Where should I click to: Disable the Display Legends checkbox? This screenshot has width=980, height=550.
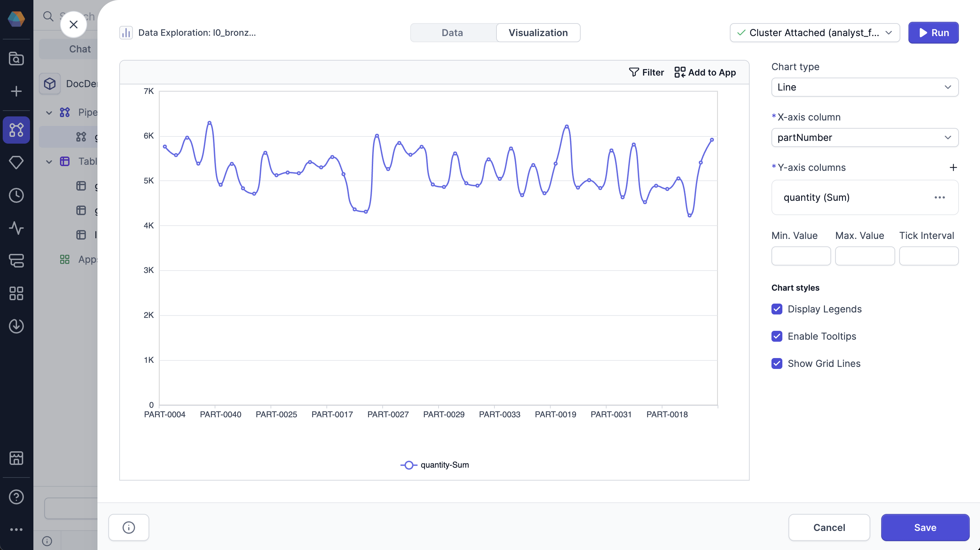coord(777,309)
